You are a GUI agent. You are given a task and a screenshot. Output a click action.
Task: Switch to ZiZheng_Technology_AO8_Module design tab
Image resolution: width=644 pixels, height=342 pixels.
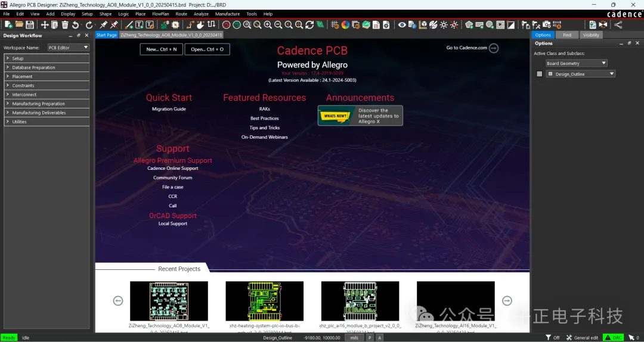tap(171, 35)
